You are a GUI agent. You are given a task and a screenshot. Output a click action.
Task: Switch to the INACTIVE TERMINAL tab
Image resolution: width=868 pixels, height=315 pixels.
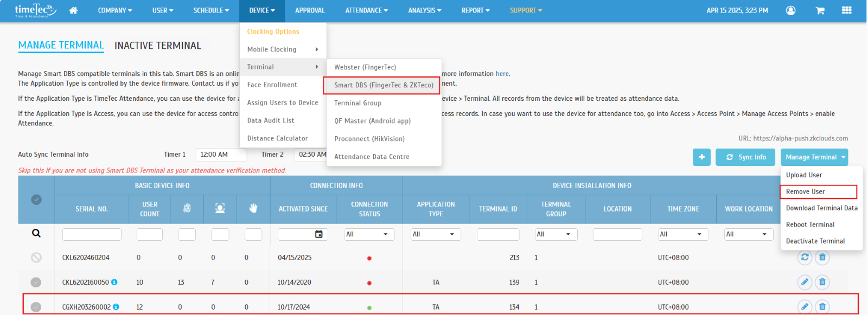(x=158, y=46)
